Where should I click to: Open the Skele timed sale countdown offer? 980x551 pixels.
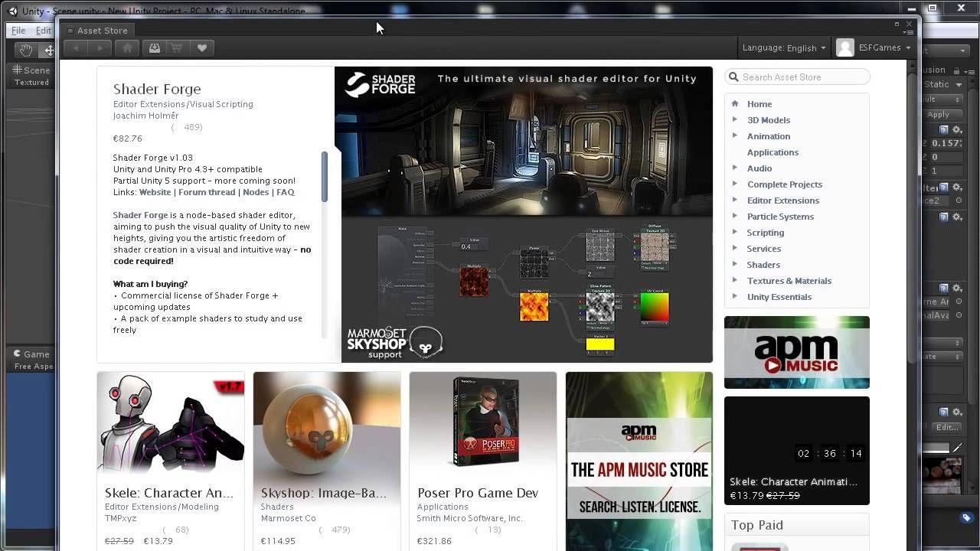tap(797, 451)
